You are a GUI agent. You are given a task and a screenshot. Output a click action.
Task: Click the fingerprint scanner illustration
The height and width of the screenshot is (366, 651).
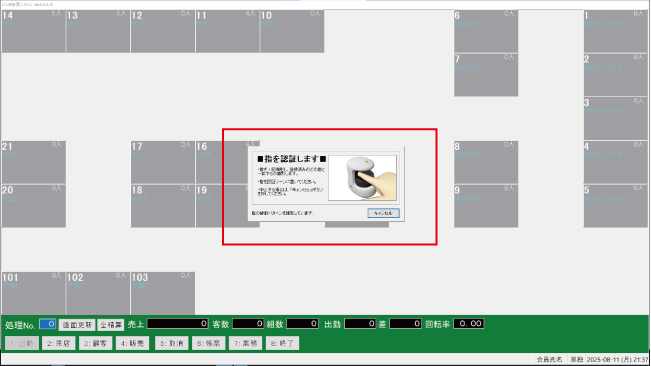[362, 178]
